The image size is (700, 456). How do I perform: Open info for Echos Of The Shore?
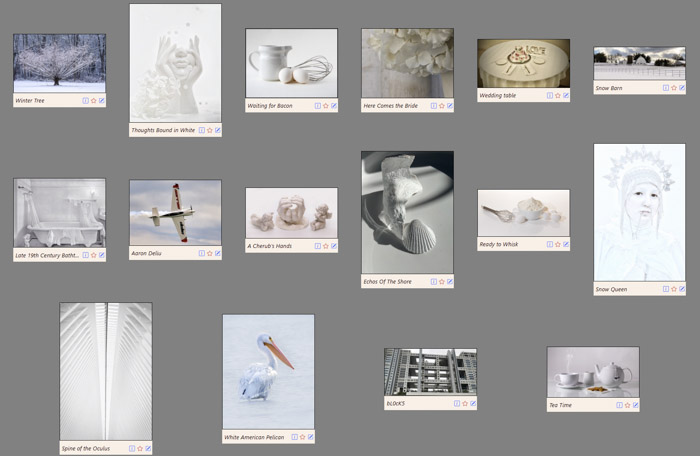click(x=434, y=282)
